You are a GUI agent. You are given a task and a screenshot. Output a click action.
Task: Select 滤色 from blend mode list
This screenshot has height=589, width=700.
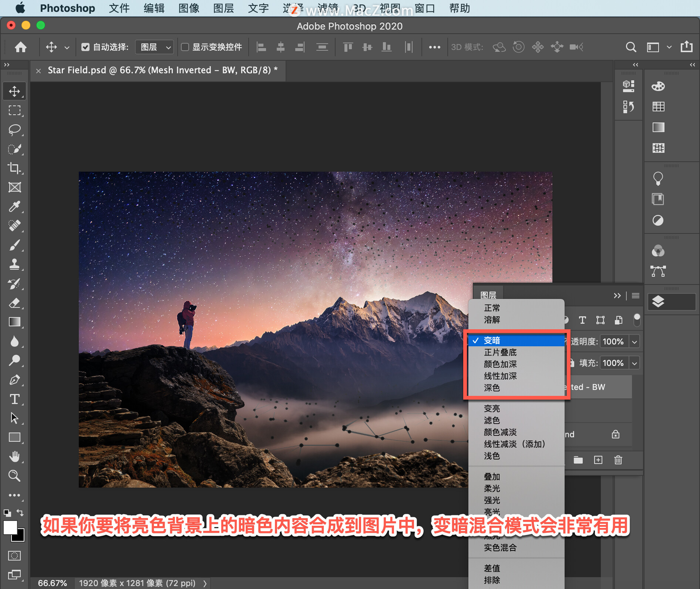click(492, 420)
